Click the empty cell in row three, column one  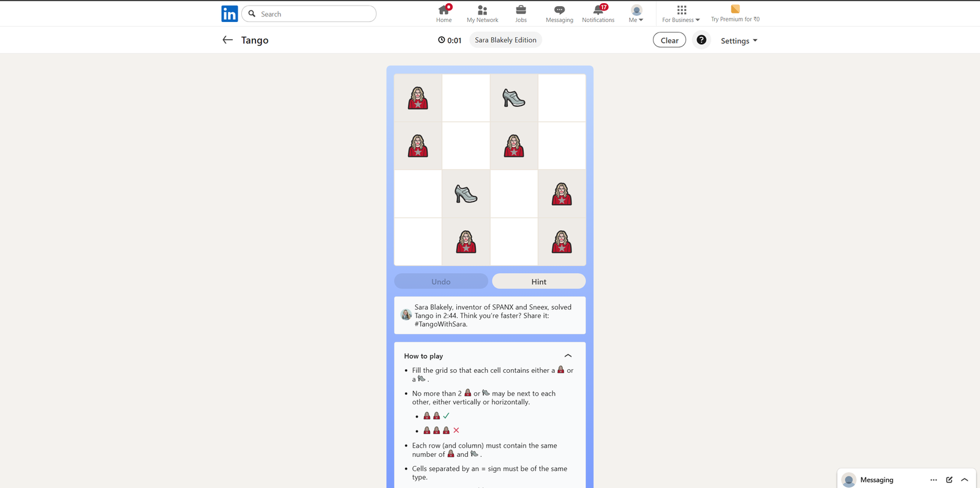pyautogui.click(x=418, y=193)
